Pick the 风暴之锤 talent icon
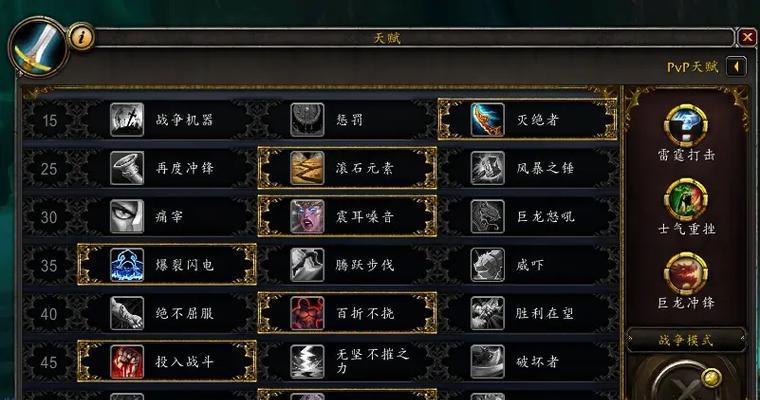The image size is (760, 400). (x=488, y=168)
